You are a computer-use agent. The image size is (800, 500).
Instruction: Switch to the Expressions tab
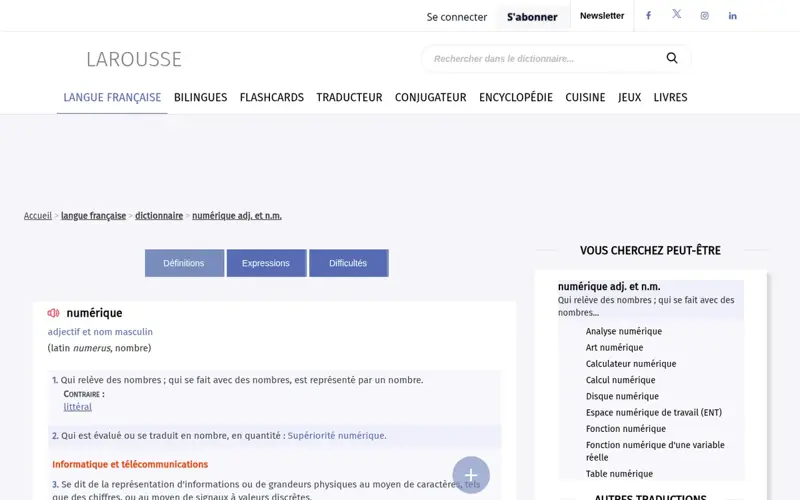(266, 263)
